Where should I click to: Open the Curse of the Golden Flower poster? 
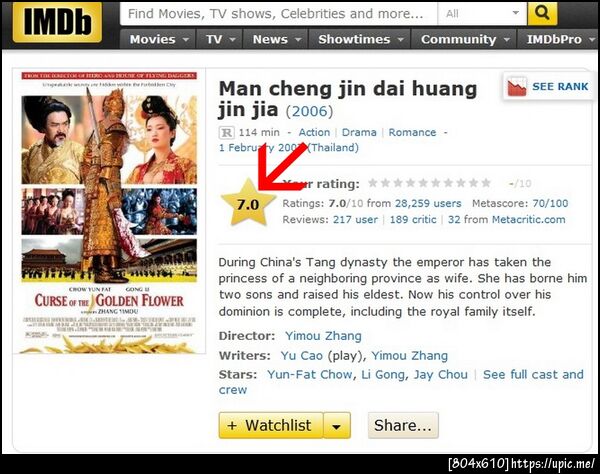tap(109, 212)
